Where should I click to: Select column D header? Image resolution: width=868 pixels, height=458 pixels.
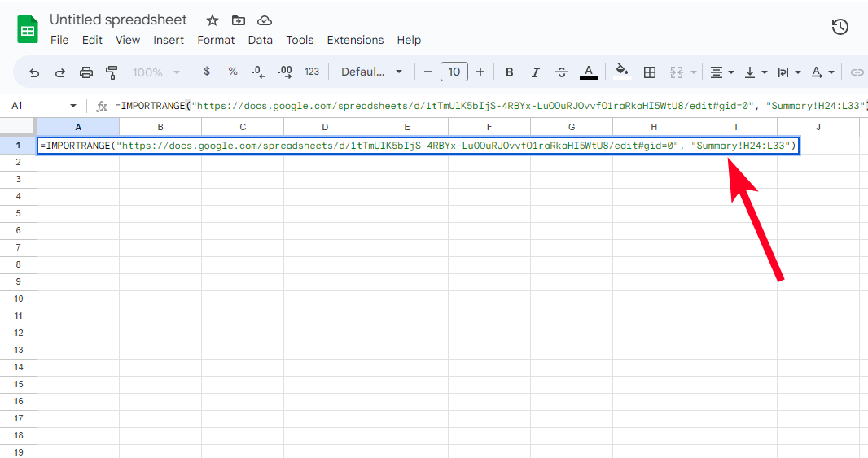tap(325, 127)
